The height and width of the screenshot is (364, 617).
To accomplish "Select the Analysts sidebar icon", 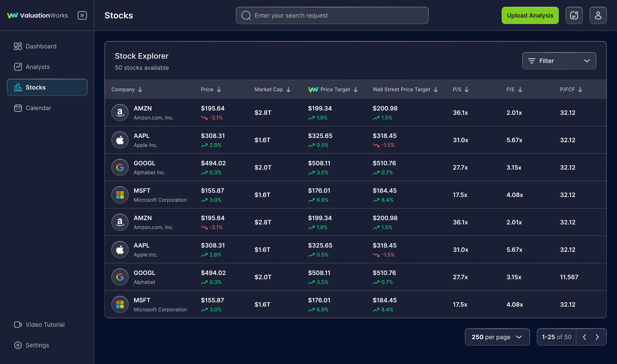I will [18, 67].
